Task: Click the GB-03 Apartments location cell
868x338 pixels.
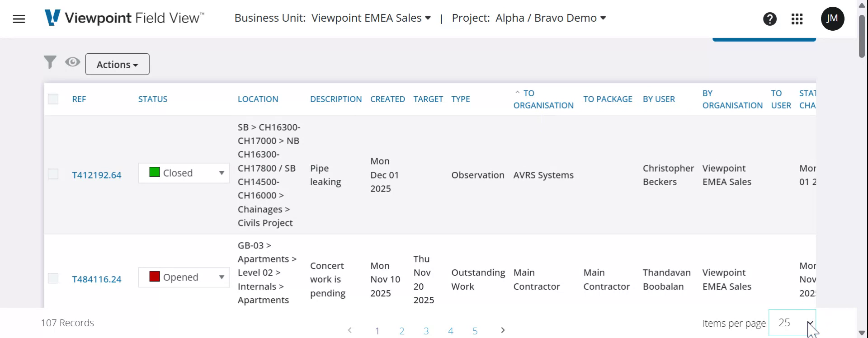Action: 267,272
